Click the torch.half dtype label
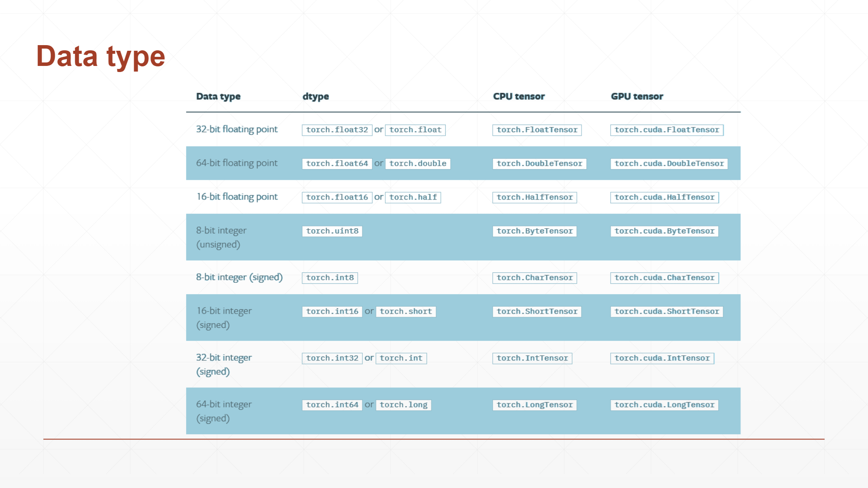This screenshot has width=868, height=488. coord(413,197)
